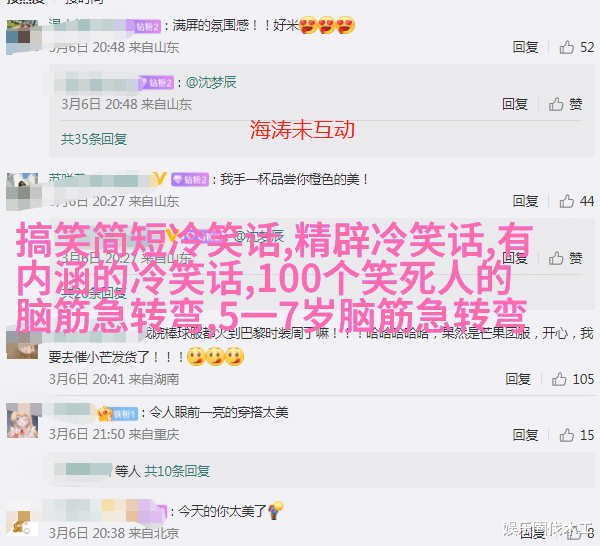This screenshot has height=546, width=600.
Task: Like the 令人眼前一亮 comment with 15 likes
Action: [576, 435]
